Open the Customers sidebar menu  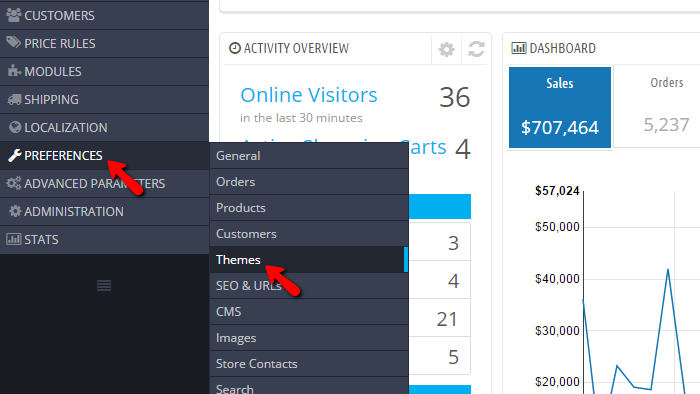[x=104, y=16]
